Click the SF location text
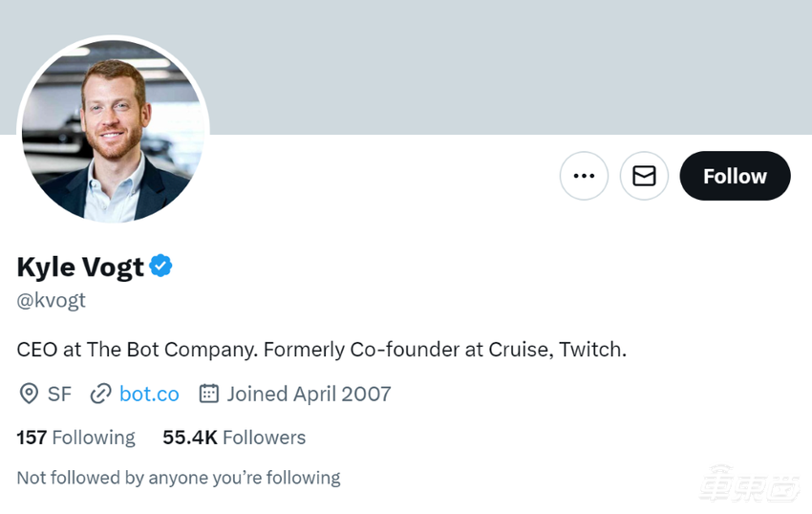The width and height of the screenshot is (812, 514). click(x=59, y=394)
